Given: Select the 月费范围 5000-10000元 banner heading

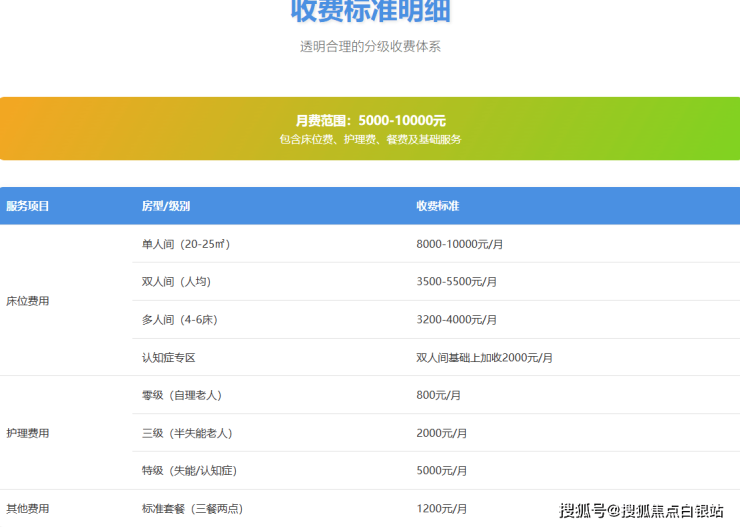Looking at the screenshot, I should coord(370,120).
